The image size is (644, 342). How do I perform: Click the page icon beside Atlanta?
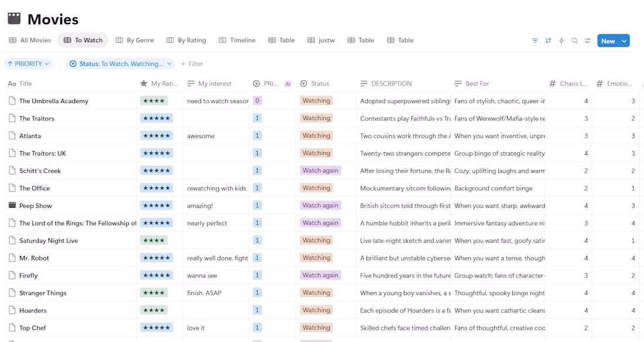tap(12, 136)
